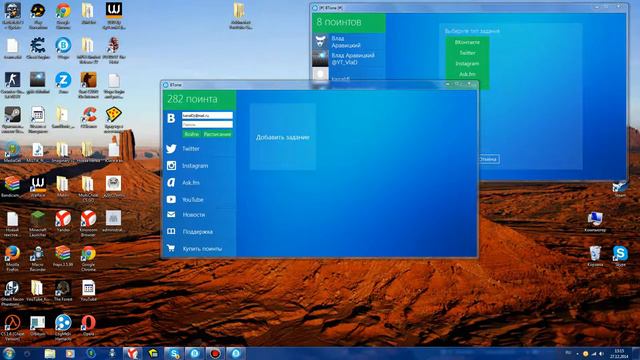Open Skype from the taskbar
The width and height of the screenshot is (640, 360).
tap(174, 353)
